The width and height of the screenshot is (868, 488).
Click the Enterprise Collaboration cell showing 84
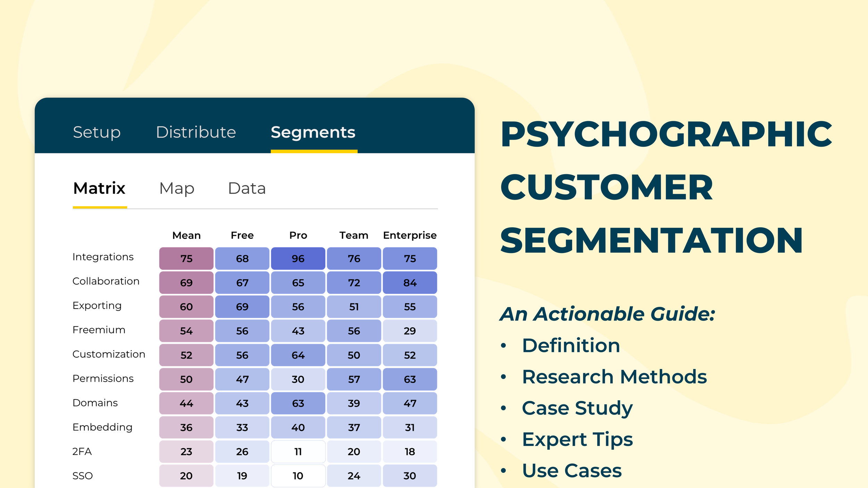point(410,283)
